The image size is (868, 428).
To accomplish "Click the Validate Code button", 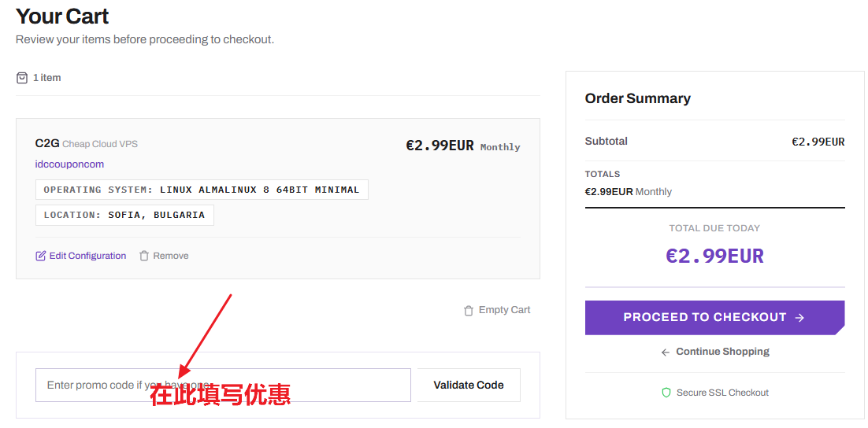I will (x=469, y=385).
